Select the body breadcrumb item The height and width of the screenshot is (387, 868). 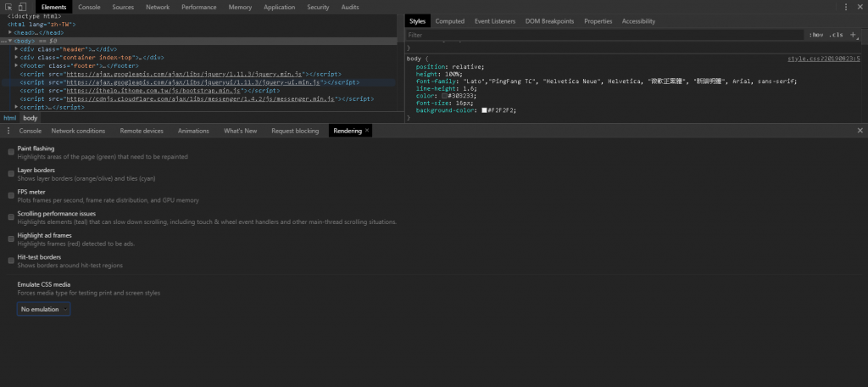(x=30, y=118)
